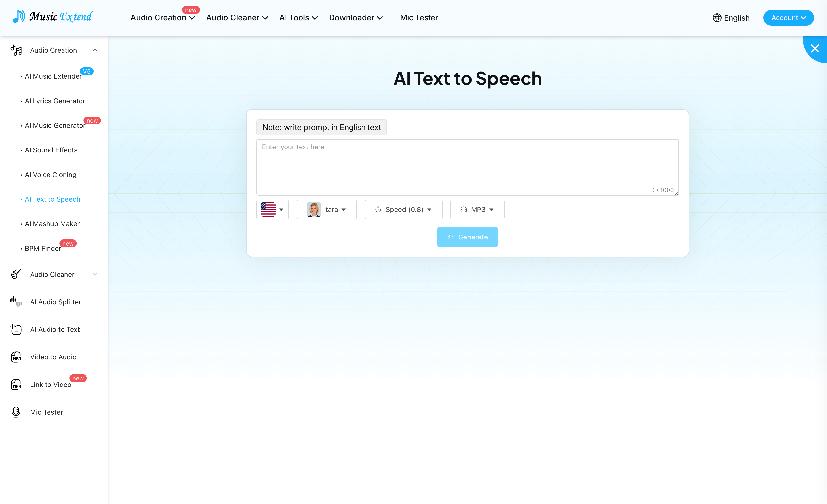The image size is (827, 504).
Task: Close the panel with blue X button
Action: click(x=815, y=49)
